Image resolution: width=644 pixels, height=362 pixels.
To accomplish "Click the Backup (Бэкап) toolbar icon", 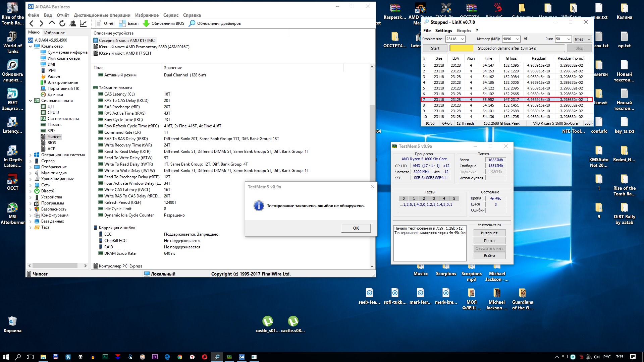I will pos(123,23).
